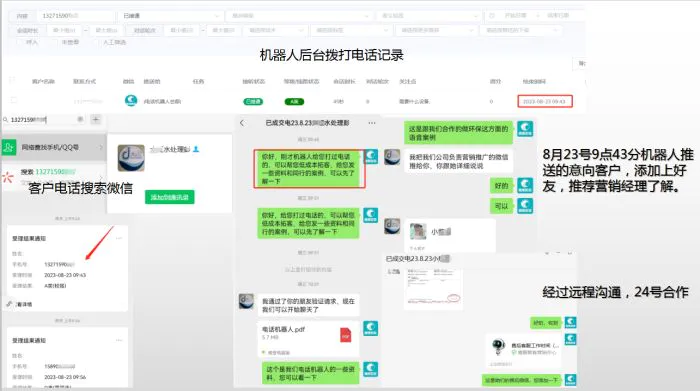The width and height of the screenshot is (700, 391).
Task: Click the green add-contact icon in search list
Action: [9, 147]
